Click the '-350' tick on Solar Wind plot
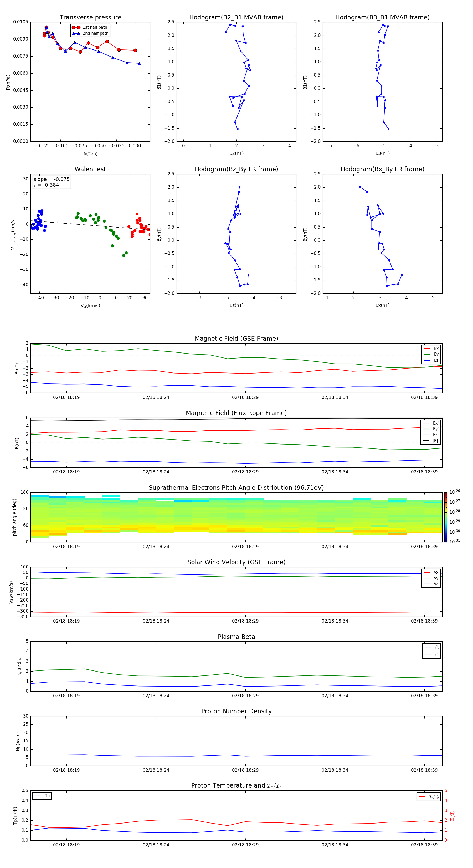Screen dimensions: 473x868 tap(22, 617)
